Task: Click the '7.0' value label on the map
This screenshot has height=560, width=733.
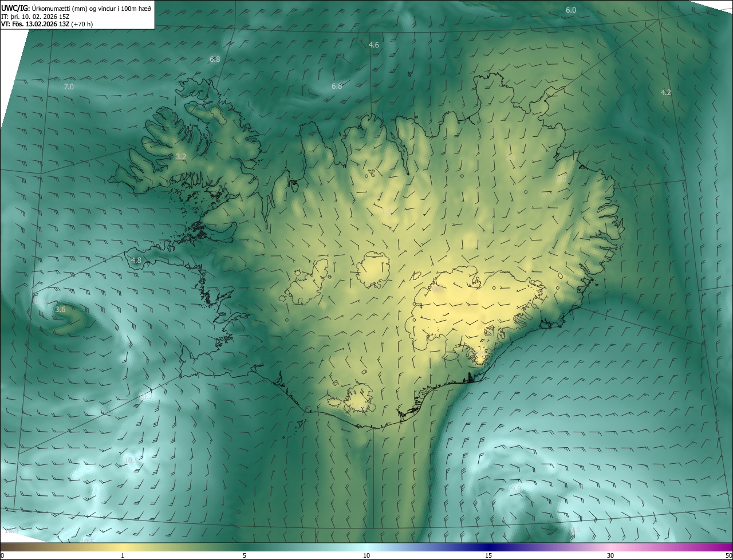Action: click(x=69, y=86)
